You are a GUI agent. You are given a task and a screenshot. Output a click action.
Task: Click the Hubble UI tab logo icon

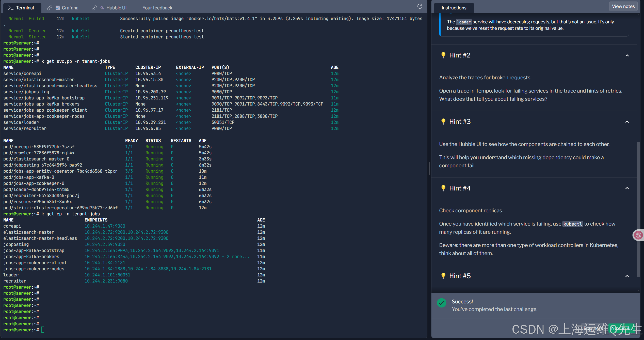coord(102,8)
